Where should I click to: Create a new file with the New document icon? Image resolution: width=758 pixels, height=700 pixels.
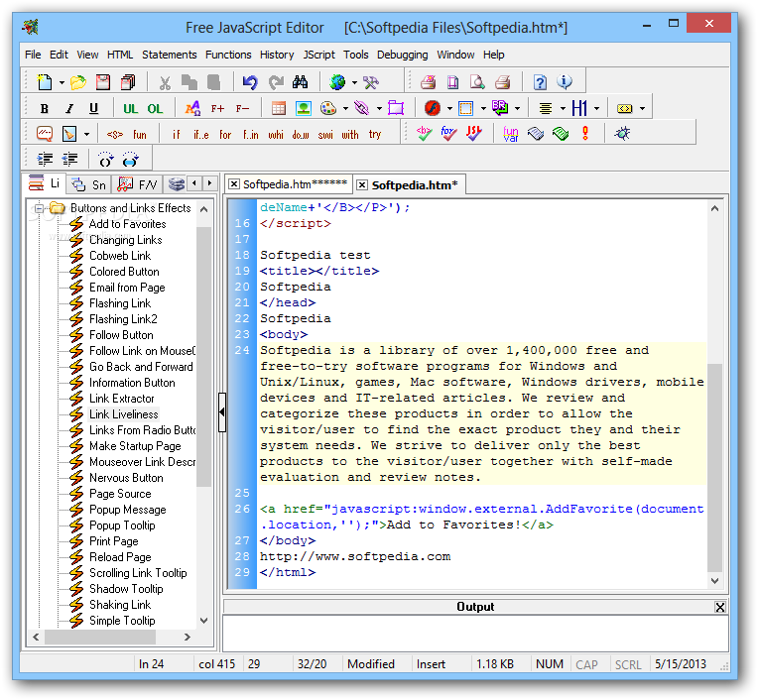[45, 82]
